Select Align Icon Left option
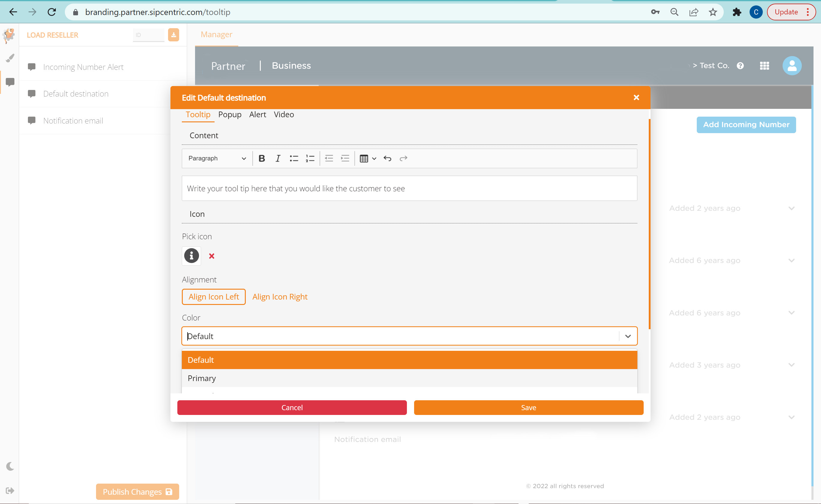 pos(214,297)
